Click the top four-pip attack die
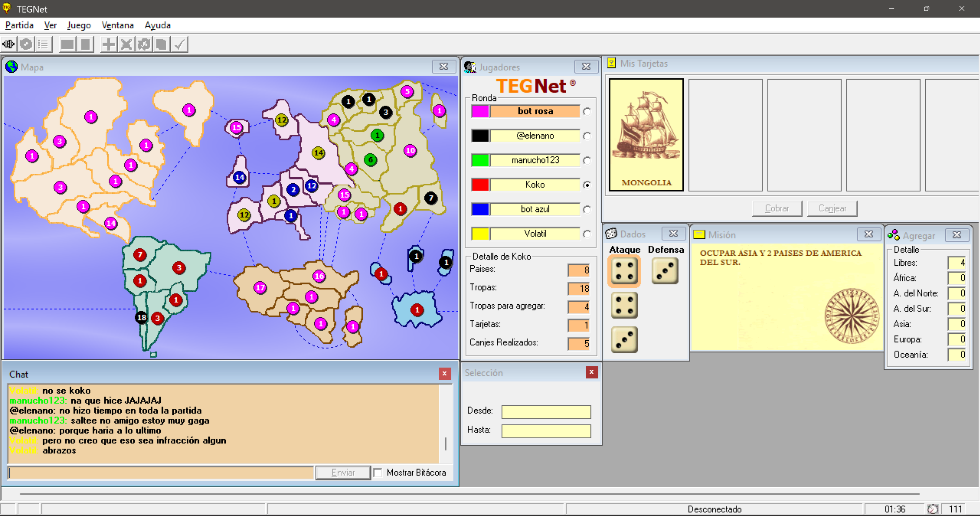Viewport: 980px width, 516px height. 624,271
